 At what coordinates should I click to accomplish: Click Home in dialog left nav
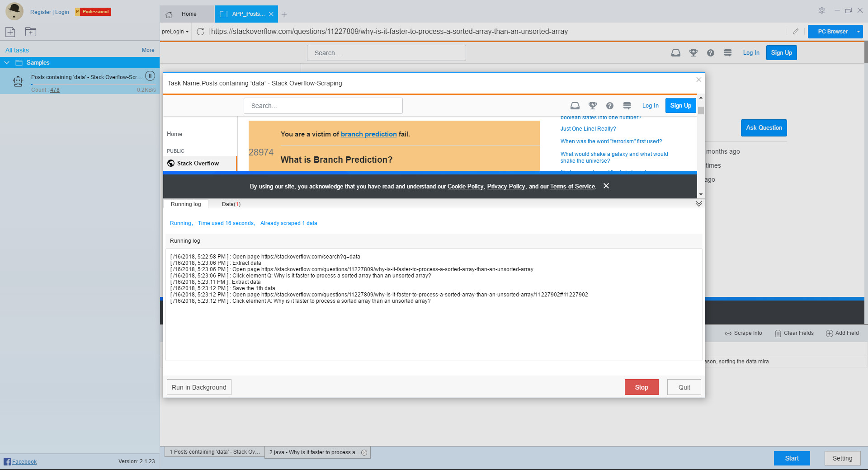[x=175, y=134]
